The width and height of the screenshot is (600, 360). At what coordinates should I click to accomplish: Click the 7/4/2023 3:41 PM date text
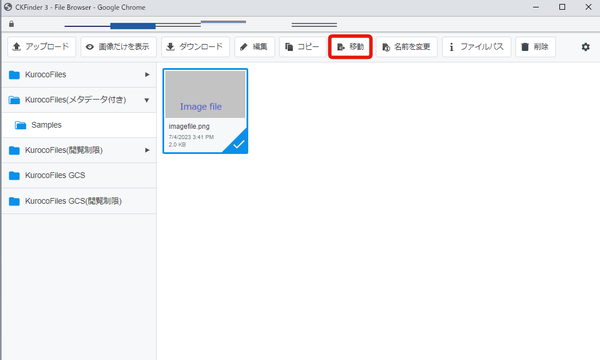(191, 137)
